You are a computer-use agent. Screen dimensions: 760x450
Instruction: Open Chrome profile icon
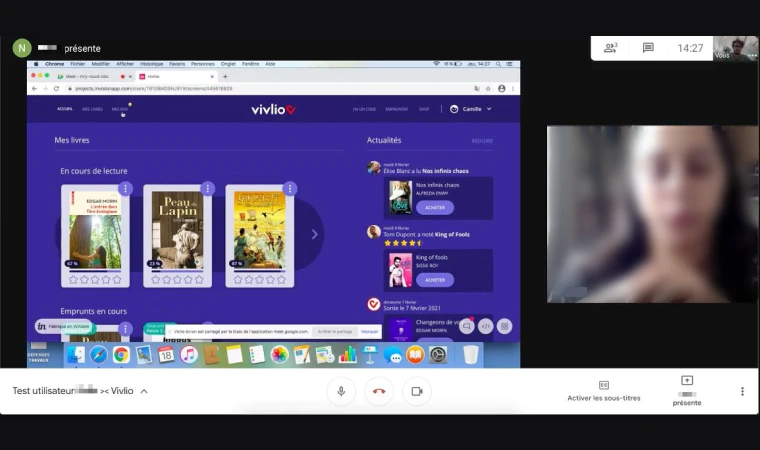[502, 89]
